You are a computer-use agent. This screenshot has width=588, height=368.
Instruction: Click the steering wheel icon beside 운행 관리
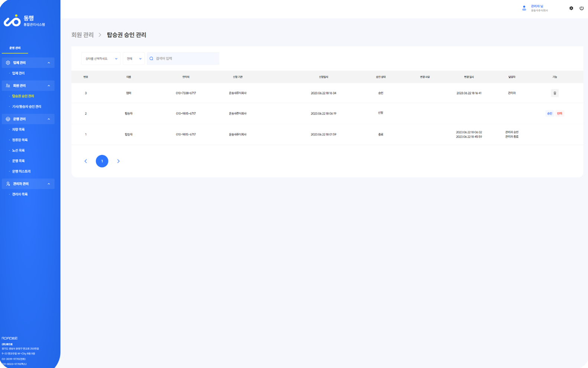[x=8, y=119]
